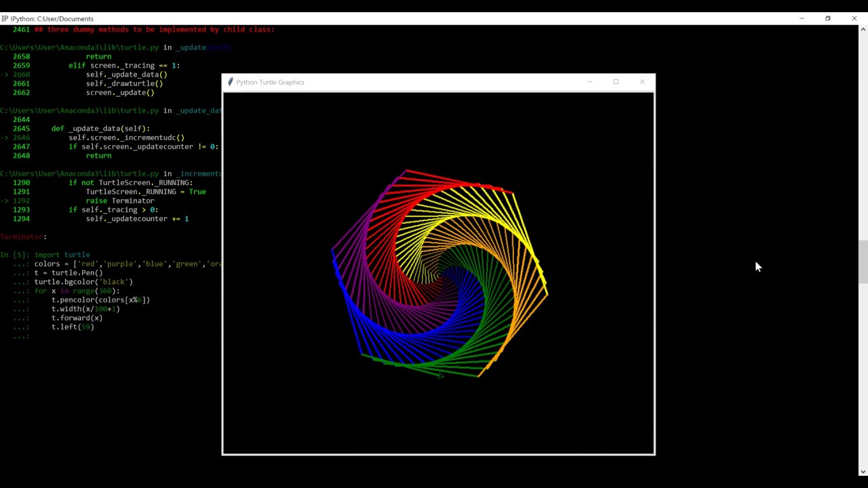Screen dimensions: 868x488
Task: Close the IPython console window
Action: click(x=854, y=18)
